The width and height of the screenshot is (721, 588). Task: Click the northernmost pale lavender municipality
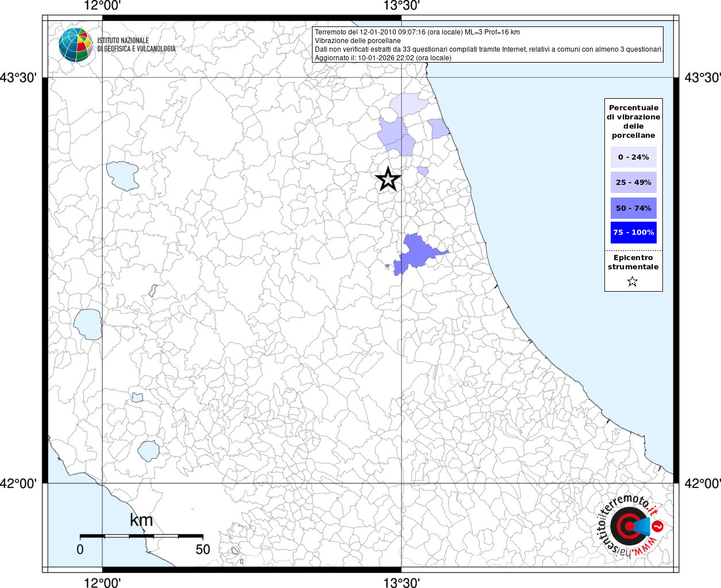coord(408,105)
